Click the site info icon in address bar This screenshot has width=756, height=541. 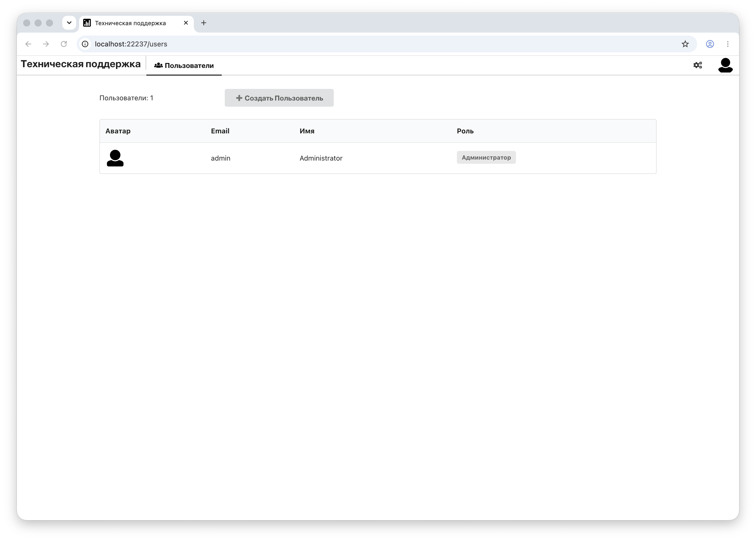(x=85, y=44)
